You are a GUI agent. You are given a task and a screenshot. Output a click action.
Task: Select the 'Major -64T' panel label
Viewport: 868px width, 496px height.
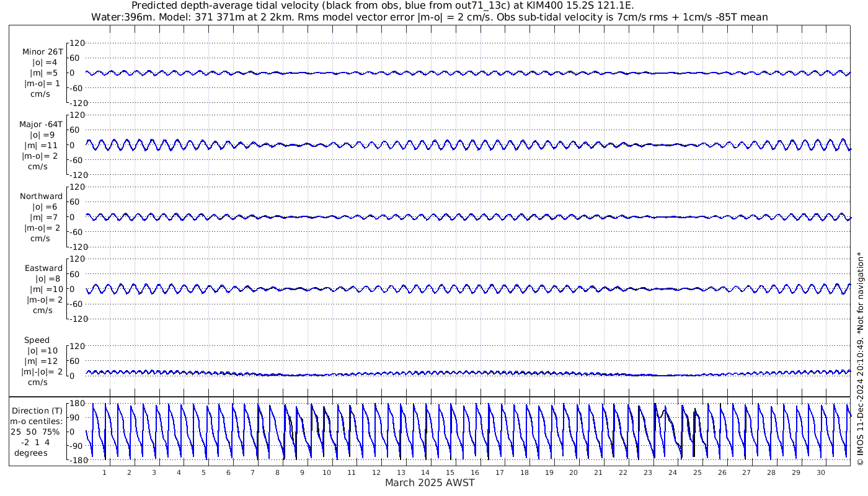(x=40, y=125)
